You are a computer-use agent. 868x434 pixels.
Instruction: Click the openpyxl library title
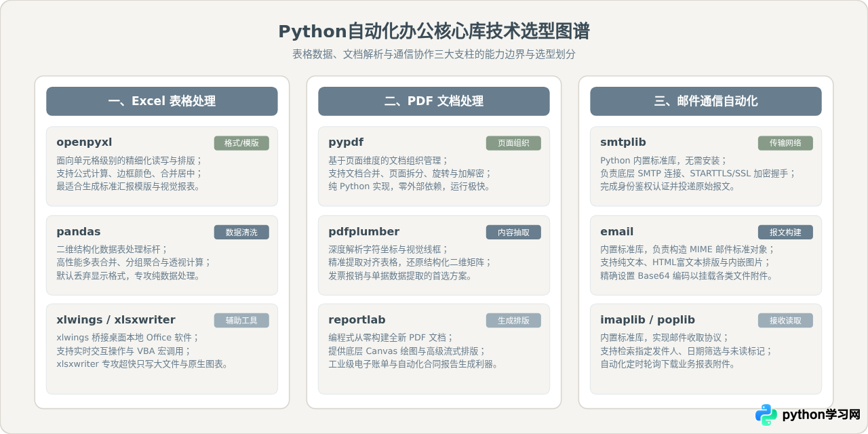[x=84, y=142]
